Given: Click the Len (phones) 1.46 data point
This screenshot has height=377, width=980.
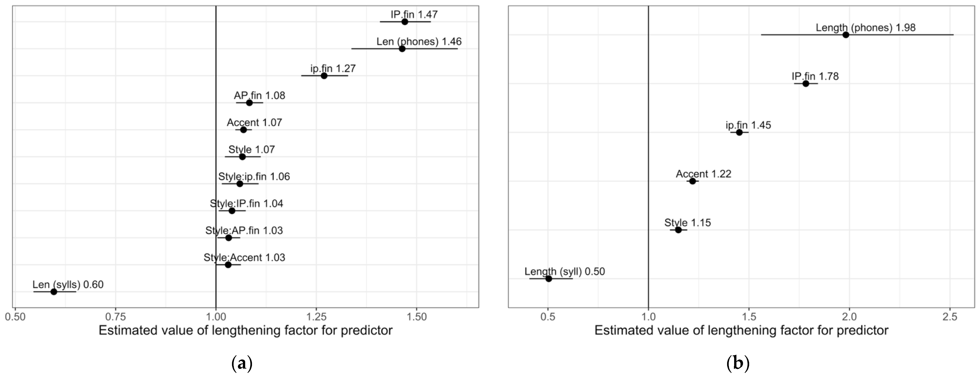Looking at the screenshot, I should (x=402, y=49).
